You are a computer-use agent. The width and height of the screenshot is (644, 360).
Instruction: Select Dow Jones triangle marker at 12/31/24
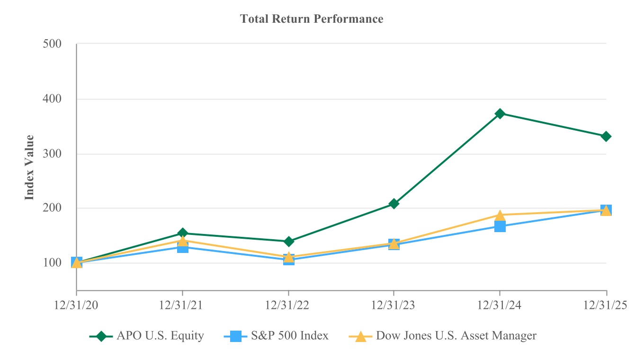click(500, 216)
